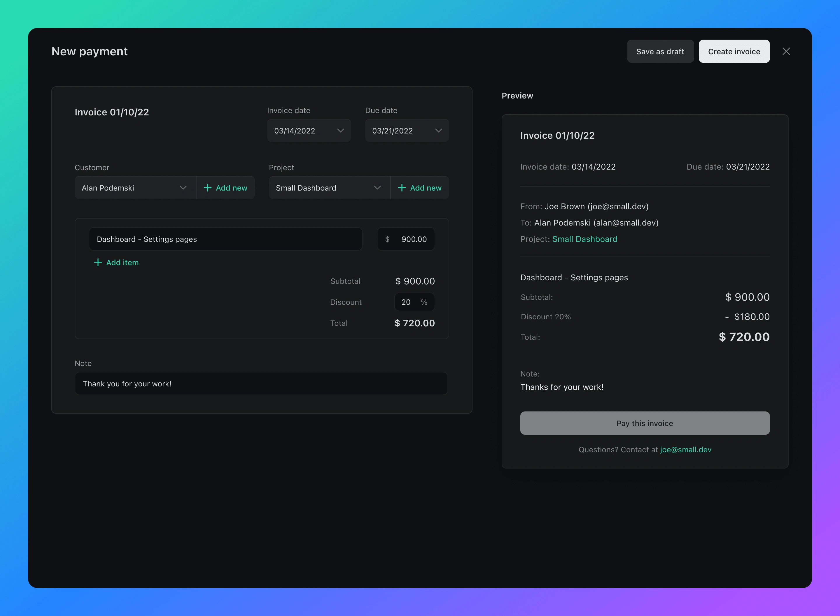Follow the Small Dashboard project link in preview

click(584, 239)
